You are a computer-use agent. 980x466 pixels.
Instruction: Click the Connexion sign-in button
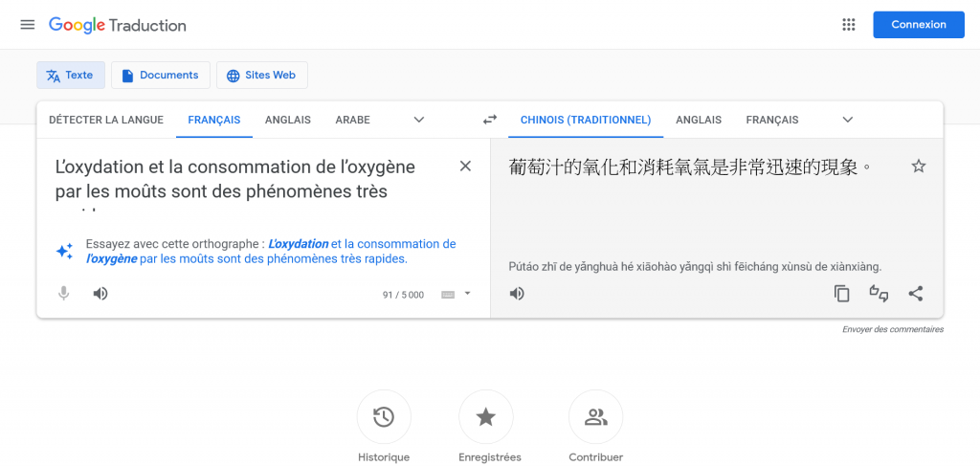coord(919,25)
